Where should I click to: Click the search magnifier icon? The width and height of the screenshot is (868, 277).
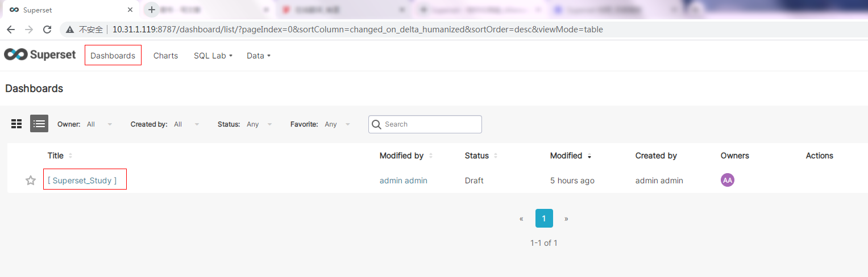(x=377, y=124)
